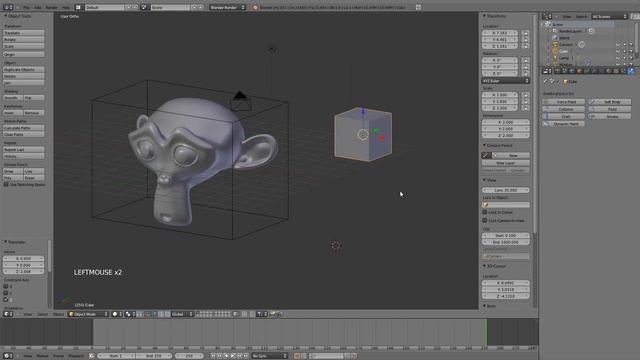The width and height of the screenshot is (640, 360).
Task: Toggle visibility eye for Camera row
Action: [618, 44]
